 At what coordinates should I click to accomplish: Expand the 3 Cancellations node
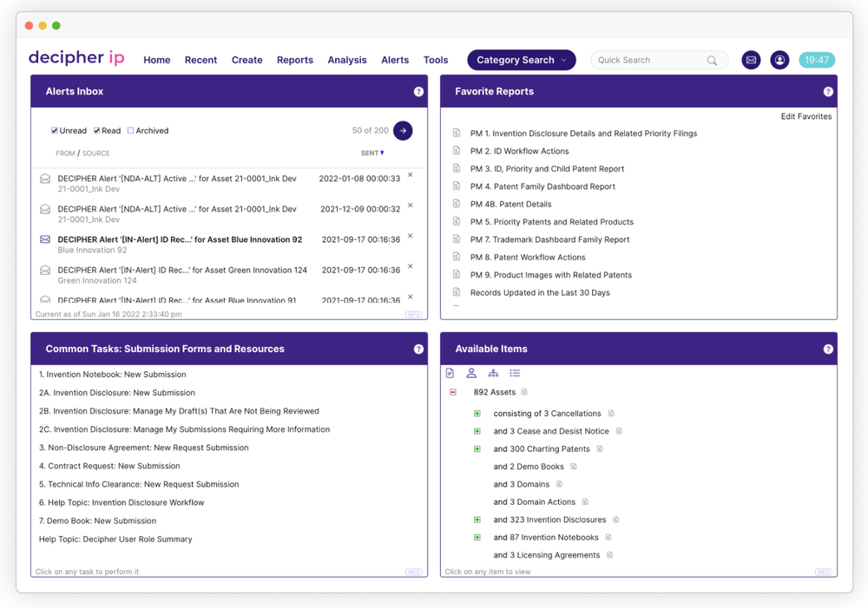coord(477,413)
